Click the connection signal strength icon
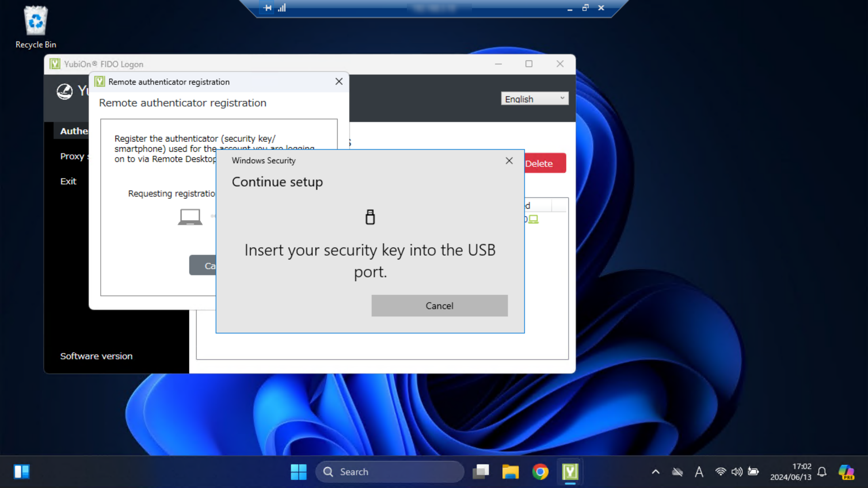868x488 pixels. coord(282,8)
